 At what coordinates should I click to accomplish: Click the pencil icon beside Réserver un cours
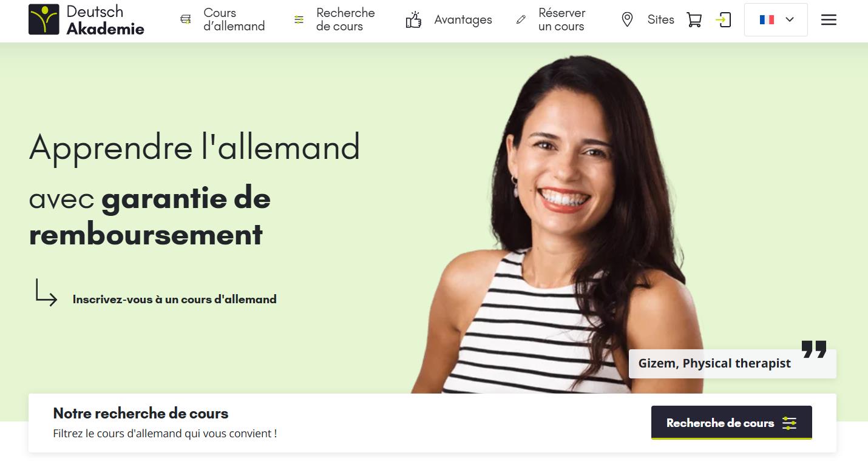[x=521, y=19]
